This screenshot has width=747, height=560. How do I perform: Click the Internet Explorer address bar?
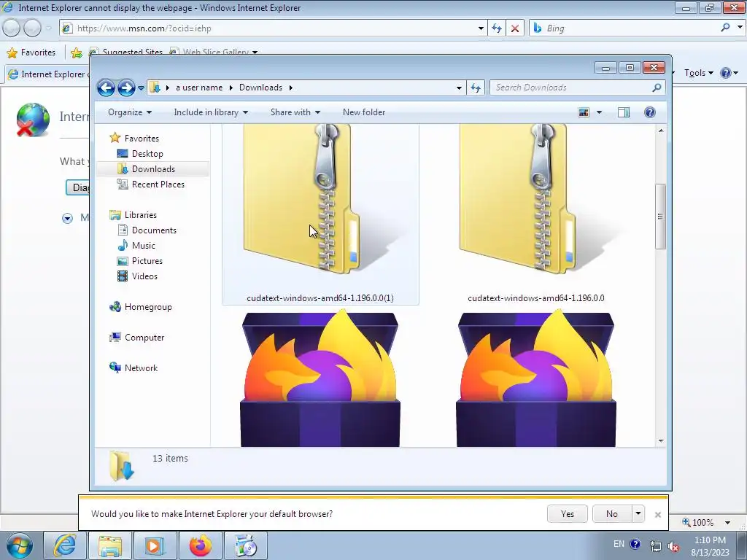tap(274, 28)
